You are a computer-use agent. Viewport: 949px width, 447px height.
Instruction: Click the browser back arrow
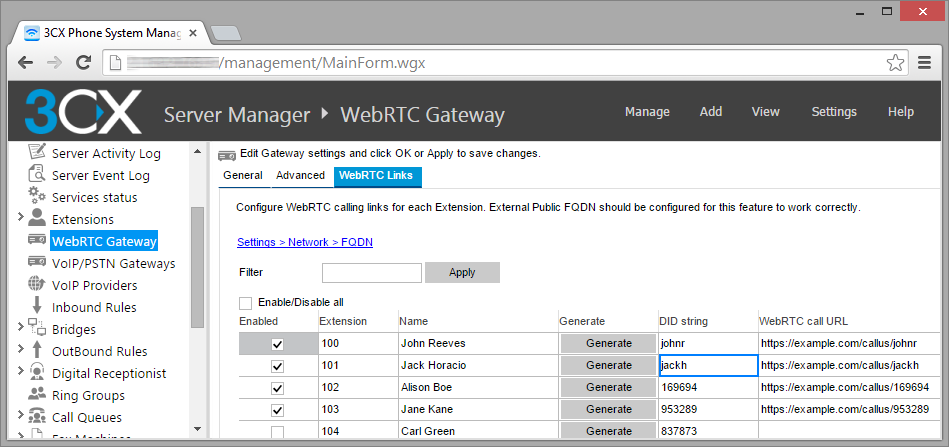[x=25, y=62]
